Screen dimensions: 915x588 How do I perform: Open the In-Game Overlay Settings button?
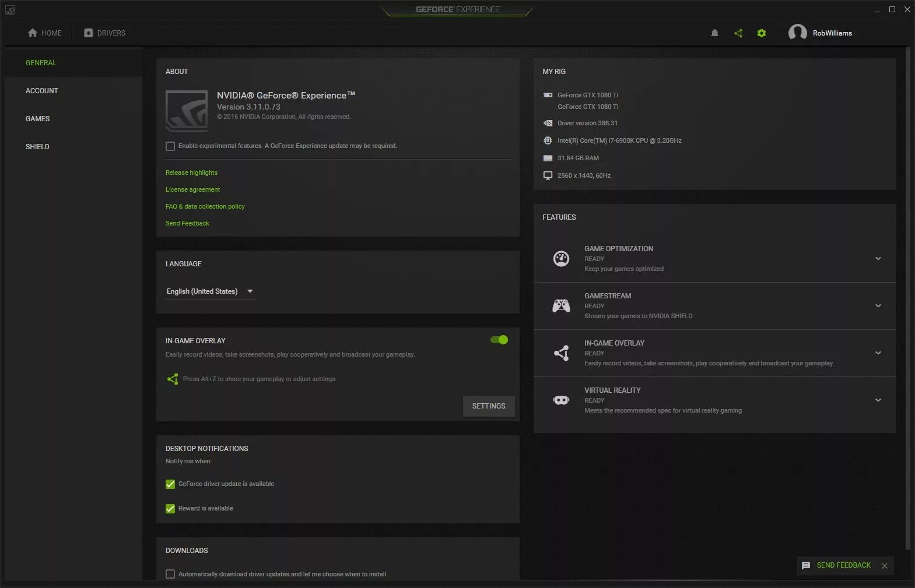pyautogui.click(x=489, y=406)
